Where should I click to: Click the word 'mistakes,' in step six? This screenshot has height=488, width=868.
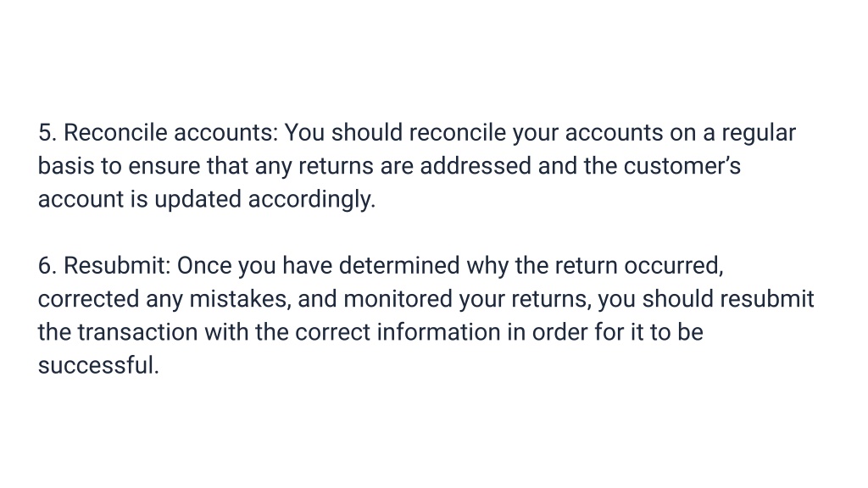[x=240, y=299]
